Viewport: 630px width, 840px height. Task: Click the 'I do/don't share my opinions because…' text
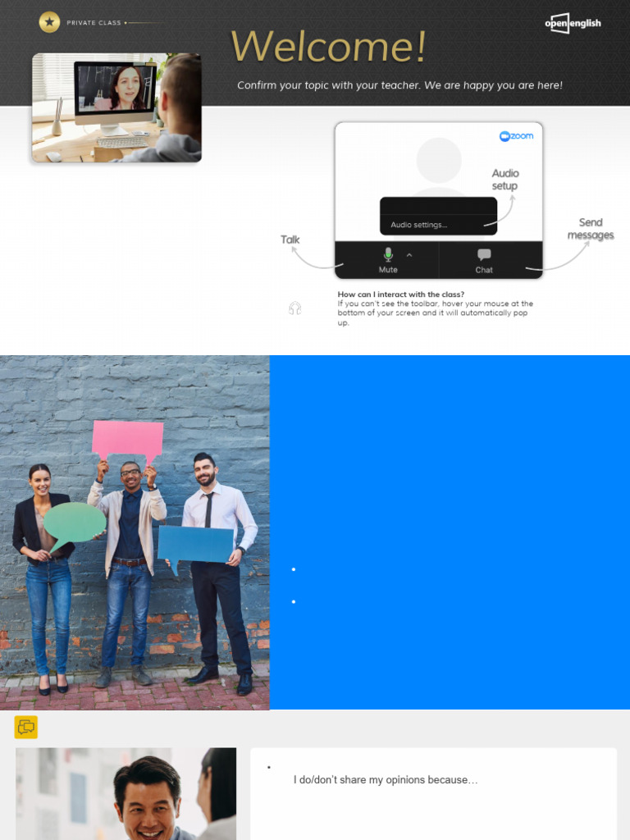[x=386, y=780]
